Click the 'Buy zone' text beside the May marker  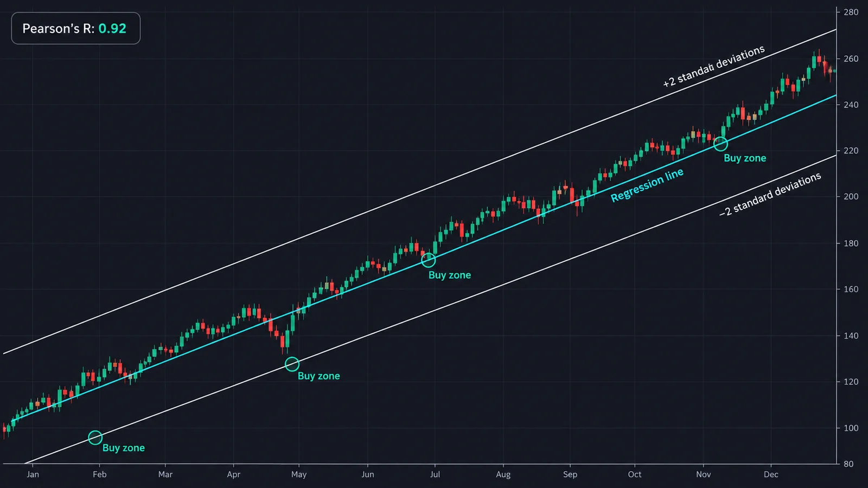tap(319, 376)
